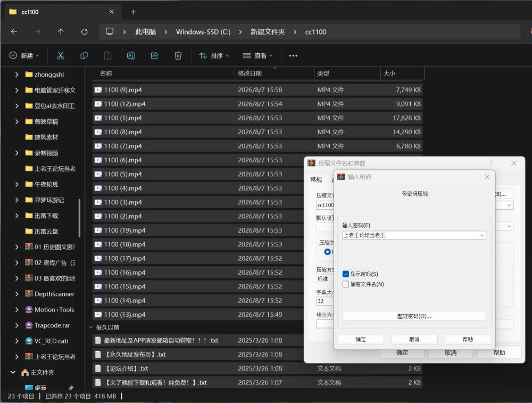Click the video icon of 1100 (9).mp4

coord(98,90)
